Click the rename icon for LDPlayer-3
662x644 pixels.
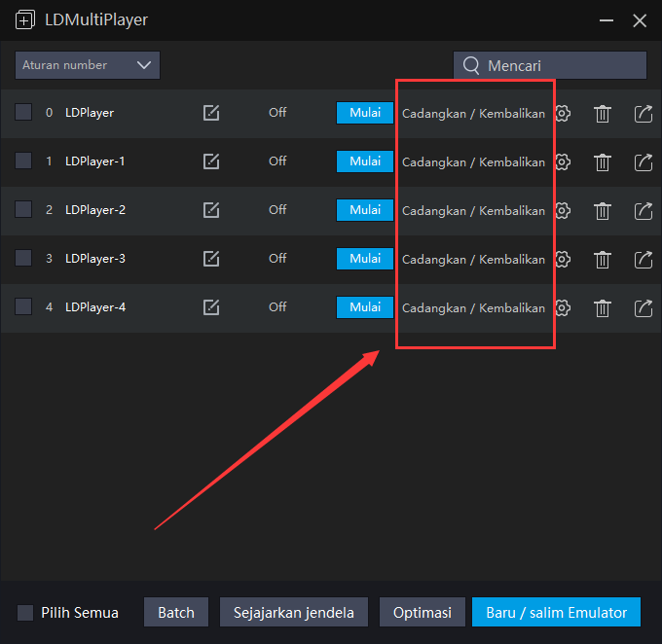click(x=211, y=258)
